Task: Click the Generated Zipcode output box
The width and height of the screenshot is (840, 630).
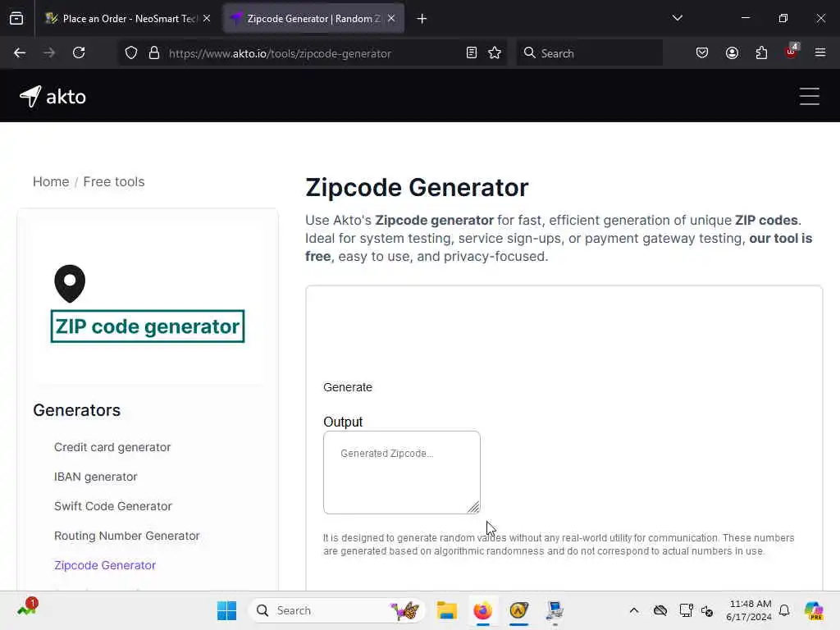Action: tap(402, 472)
